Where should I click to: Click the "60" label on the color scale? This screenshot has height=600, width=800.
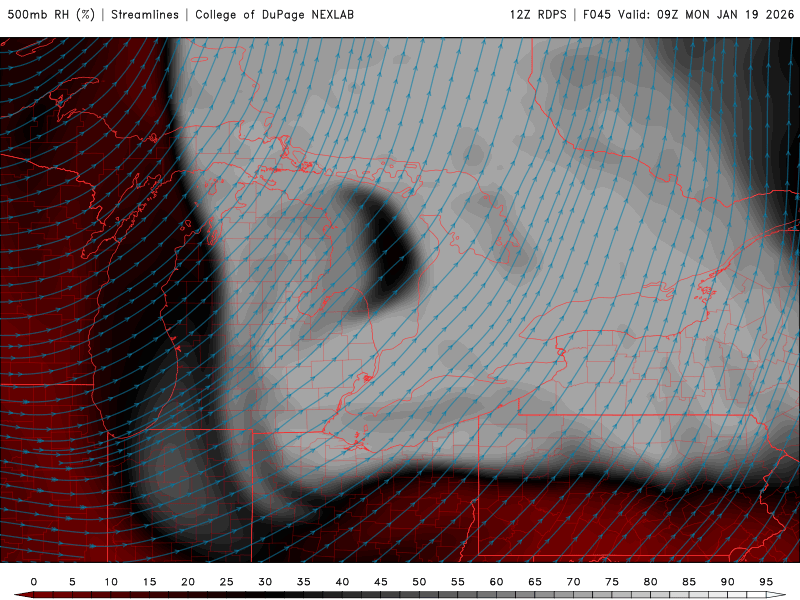click(x=496, y=582)
